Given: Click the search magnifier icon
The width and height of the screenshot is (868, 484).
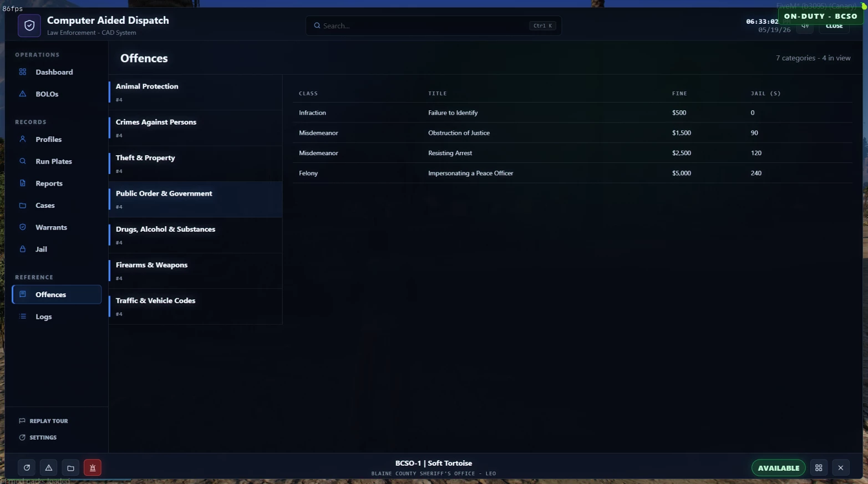Looking at the screenshot, I should [317, 26].
